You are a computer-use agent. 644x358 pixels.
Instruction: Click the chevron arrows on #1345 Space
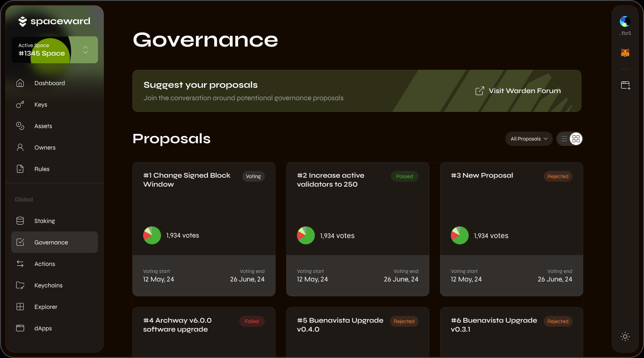coord(85,50)
